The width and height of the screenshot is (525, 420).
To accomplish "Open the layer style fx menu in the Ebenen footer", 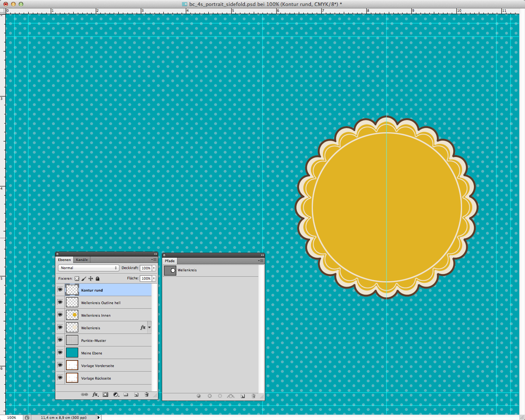I will tap(95, 395).
